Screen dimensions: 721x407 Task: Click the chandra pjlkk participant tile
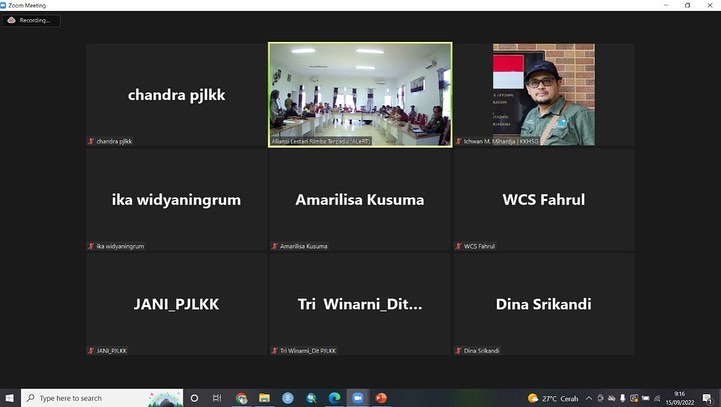[x=177, y=95]
